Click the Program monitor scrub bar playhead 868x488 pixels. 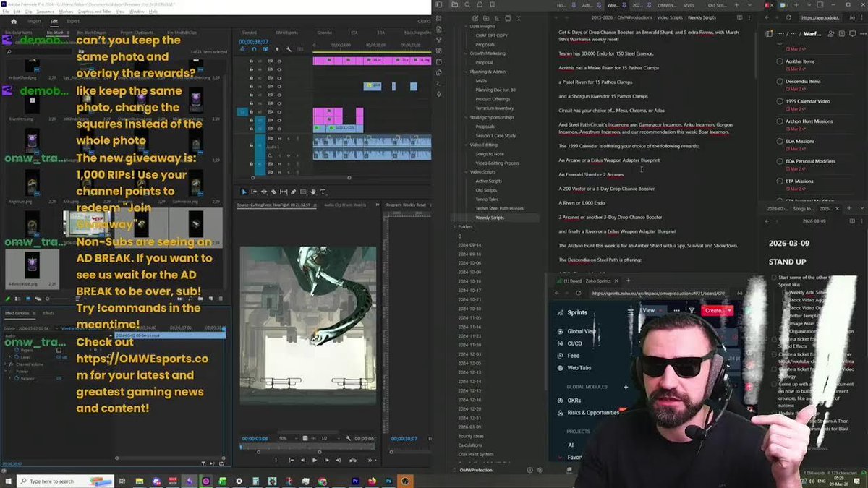(241, 447)
